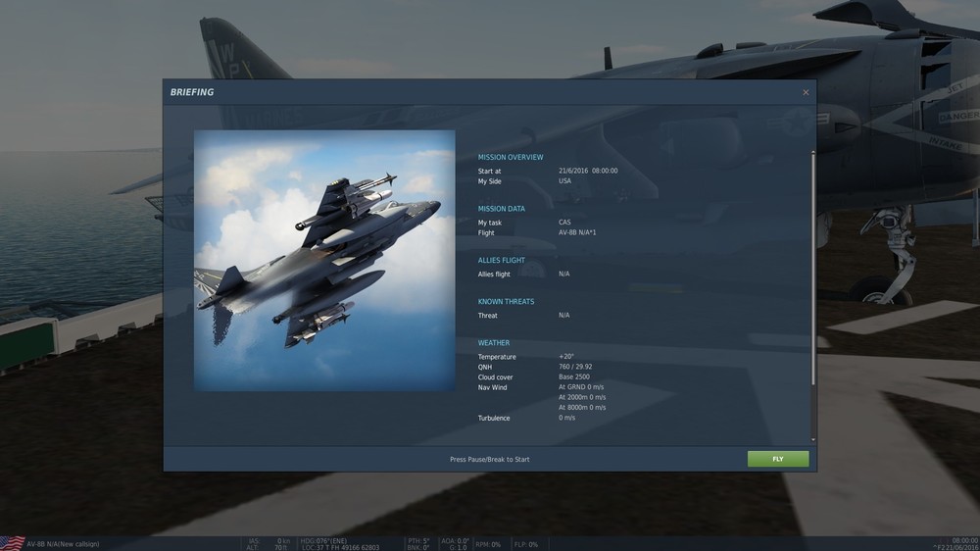Click wind value At 2000m 0 m/s
This screenshot has height=551, width=980.
pyautogui.click(x=582, y=397)
